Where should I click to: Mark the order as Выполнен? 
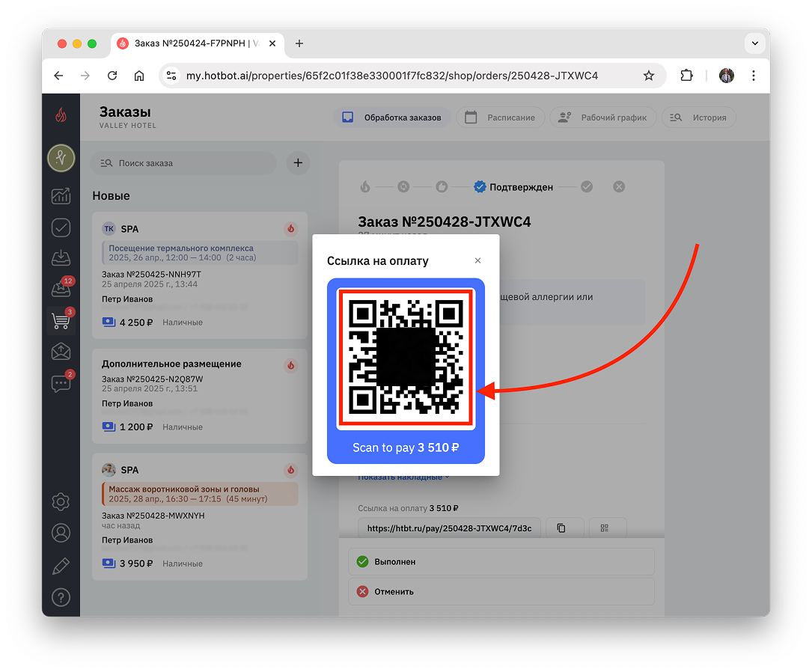(501, 562)
